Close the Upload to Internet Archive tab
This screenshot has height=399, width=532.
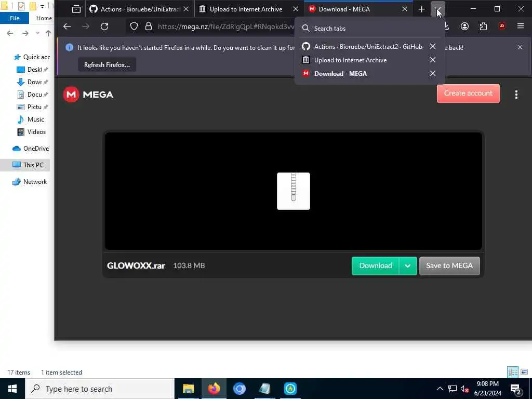click(296, 9)
